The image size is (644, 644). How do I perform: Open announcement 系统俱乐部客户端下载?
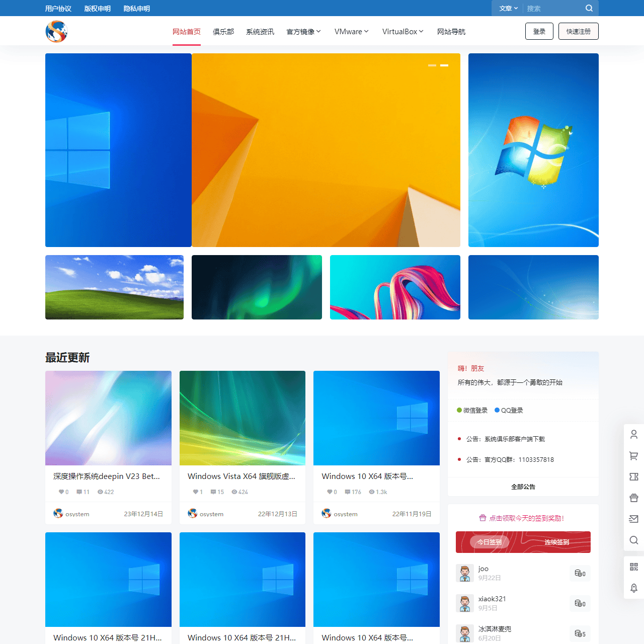(506, 439)
